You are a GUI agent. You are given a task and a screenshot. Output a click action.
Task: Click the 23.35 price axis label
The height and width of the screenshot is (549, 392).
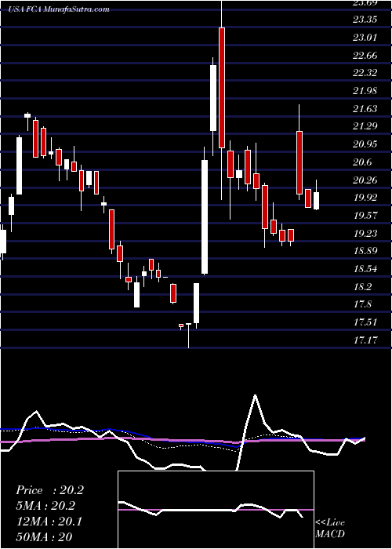(365, 20)
